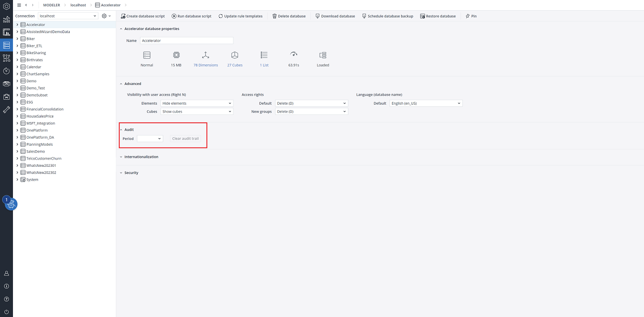Open the Default language dropdown
The image size is (644, 317).
426,103
